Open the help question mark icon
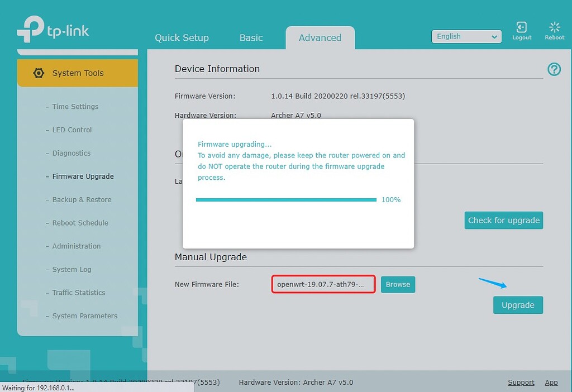This screenshot has height=392, width=572. (x=554, y=69)
